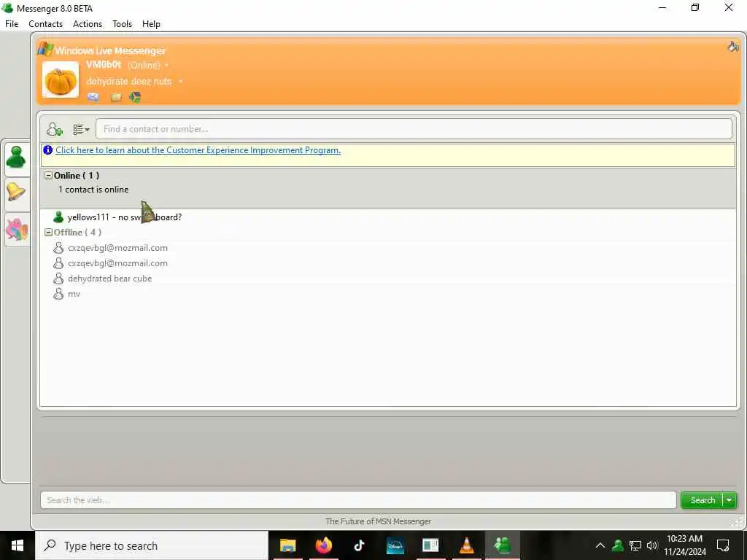Launch Firefox from the taskbar

(x=323, y=545)
